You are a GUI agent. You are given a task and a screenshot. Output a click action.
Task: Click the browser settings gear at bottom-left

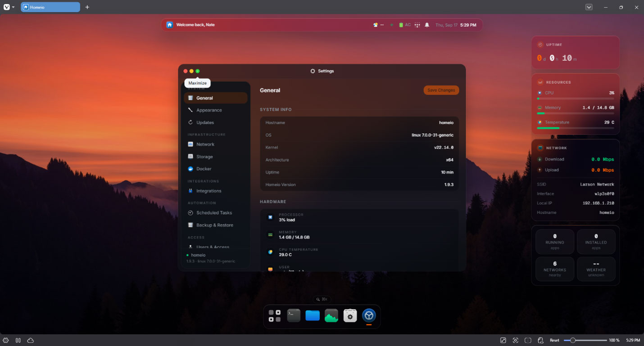(x=6, y=340)
